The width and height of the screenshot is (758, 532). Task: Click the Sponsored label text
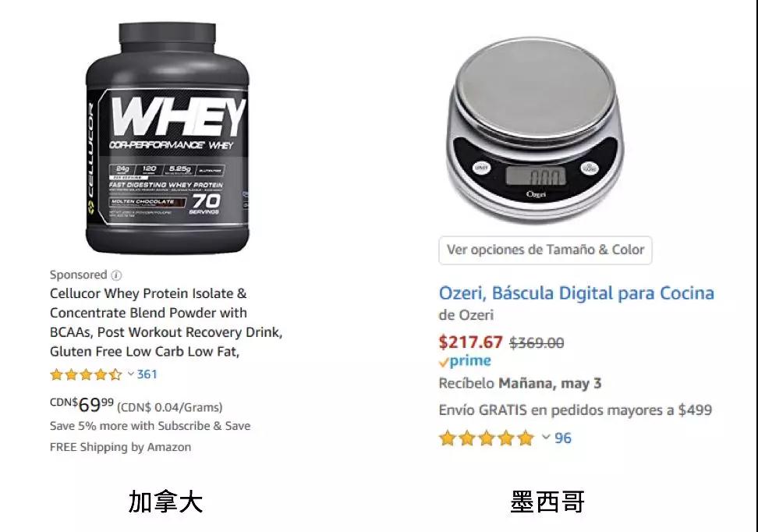(78, 275)
